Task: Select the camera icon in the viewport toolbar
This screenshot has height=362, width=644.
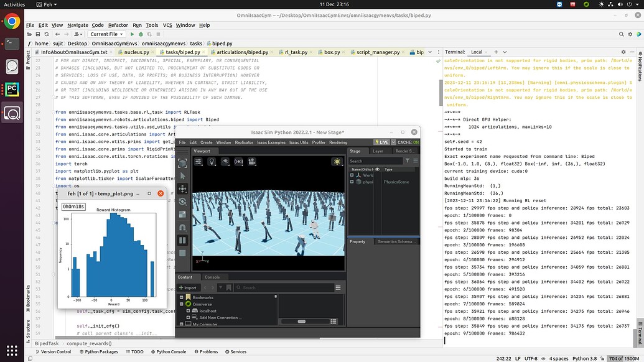Action: [x=253, y=162]
